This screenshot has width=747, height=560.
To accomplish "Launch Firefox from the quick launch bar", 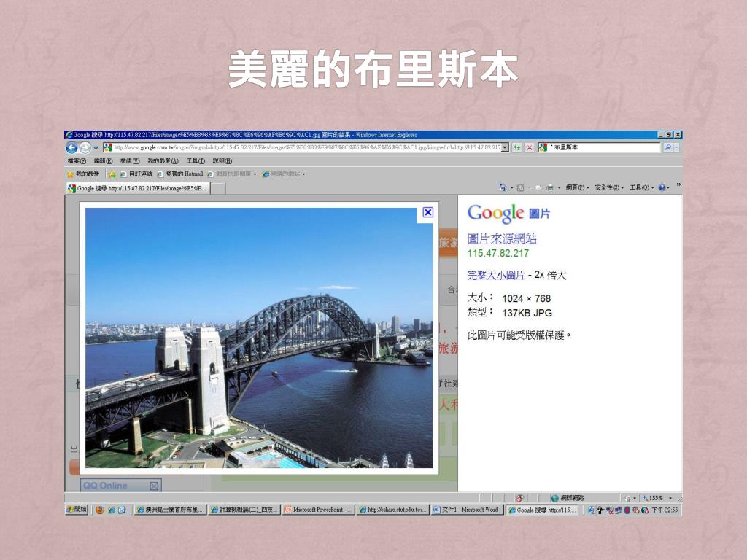I will [99, 510].
